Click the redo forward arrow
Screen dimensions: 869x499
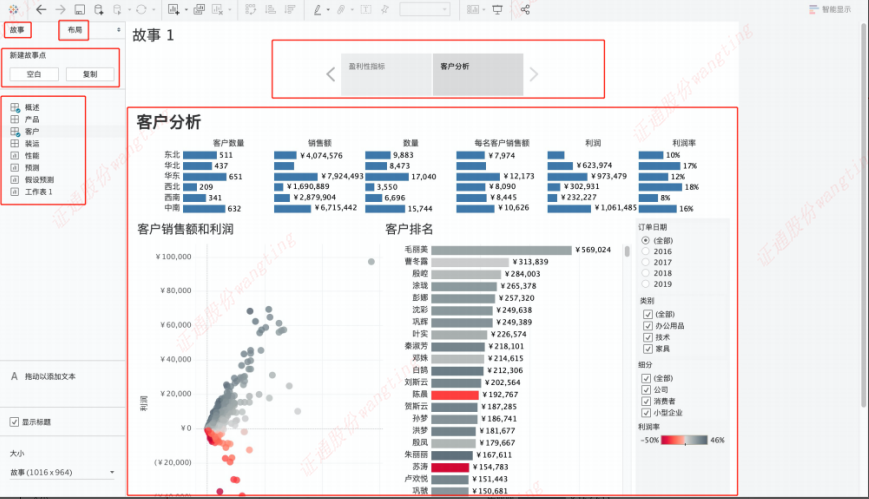tap(60, 9)
